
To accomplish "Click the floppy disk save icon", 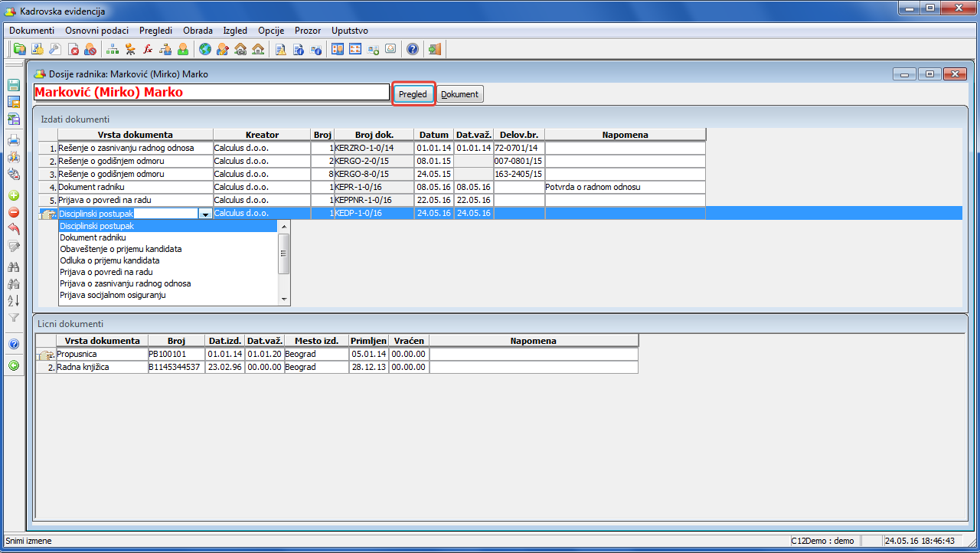I will point(13,85).
